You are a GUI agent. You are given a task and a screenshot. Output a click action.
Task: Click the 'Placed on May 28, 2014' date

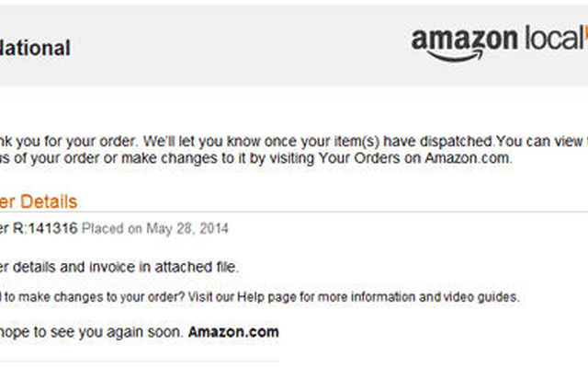click(x=155, y=228)
